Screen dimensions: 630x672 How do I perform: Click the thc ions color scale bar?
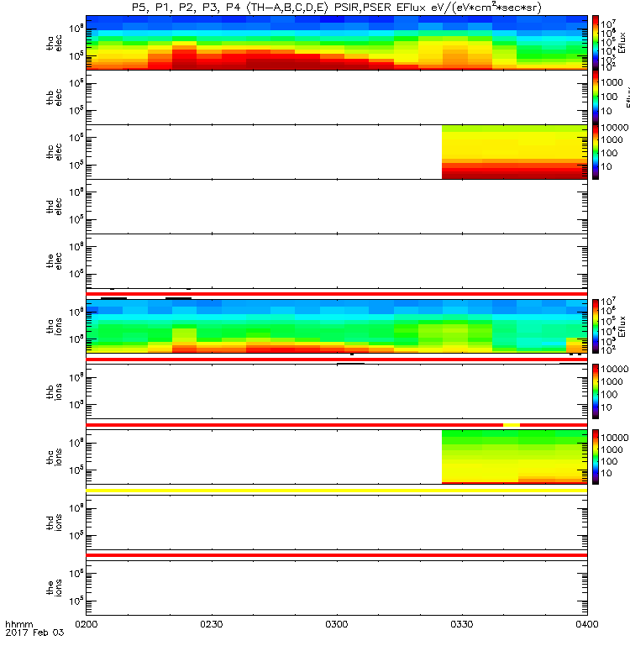click(x=596, y=457)
